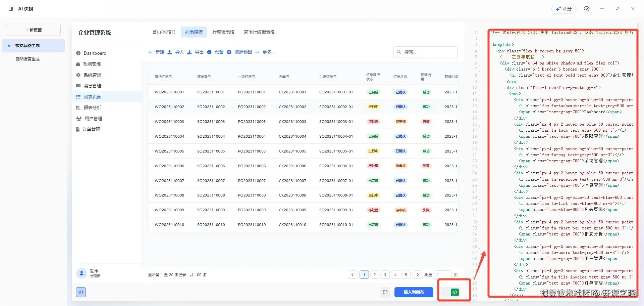This screenshot has width=644, height=306.
Task: Go to page 2 in pagination
Action: point(375,275)
